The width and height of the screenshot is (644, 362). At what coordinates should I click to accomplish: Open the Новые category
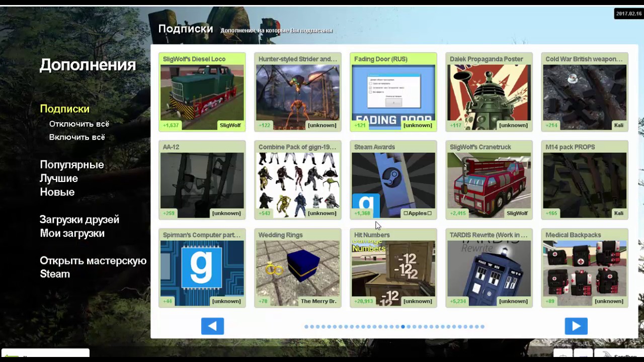pos(57,192)
